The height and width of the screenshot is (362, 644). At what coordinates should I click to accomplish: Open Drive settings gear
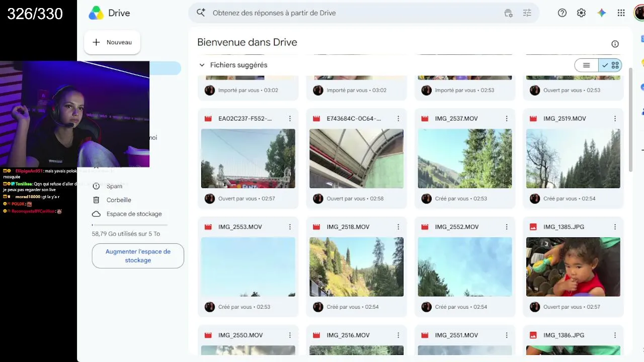[x=582, y=13]
